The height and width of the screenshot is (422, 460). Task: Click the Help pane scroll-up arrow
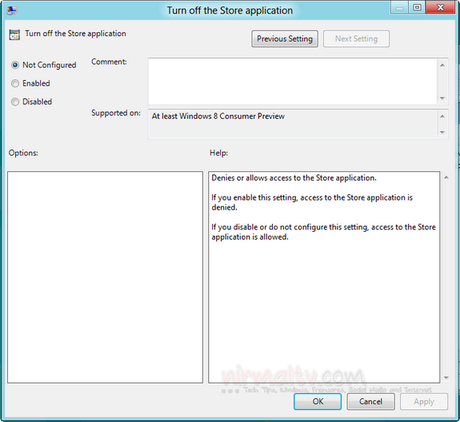[446, 178]
